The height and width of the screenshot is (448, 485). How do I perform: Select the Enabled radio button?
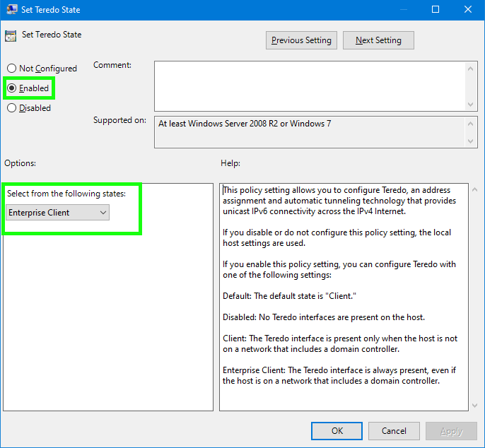pyautogui.click(x=11, y=88)
